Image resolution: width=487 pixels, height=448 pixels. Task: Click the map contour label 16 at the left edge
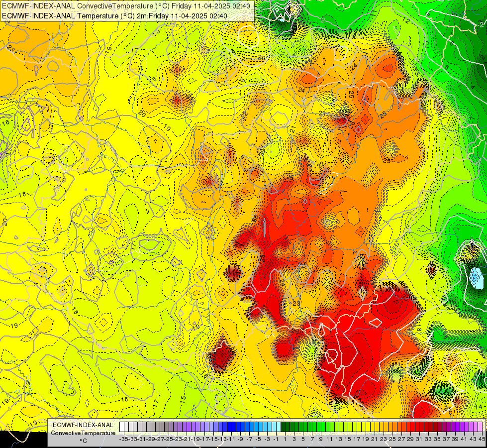[6, 122]
